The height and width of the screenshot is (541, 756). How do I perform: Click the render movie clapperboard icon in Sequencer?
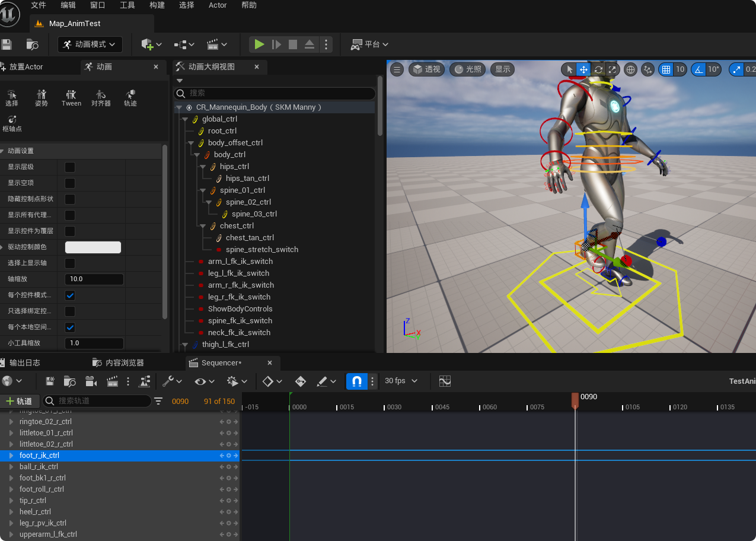pos(112,381)
